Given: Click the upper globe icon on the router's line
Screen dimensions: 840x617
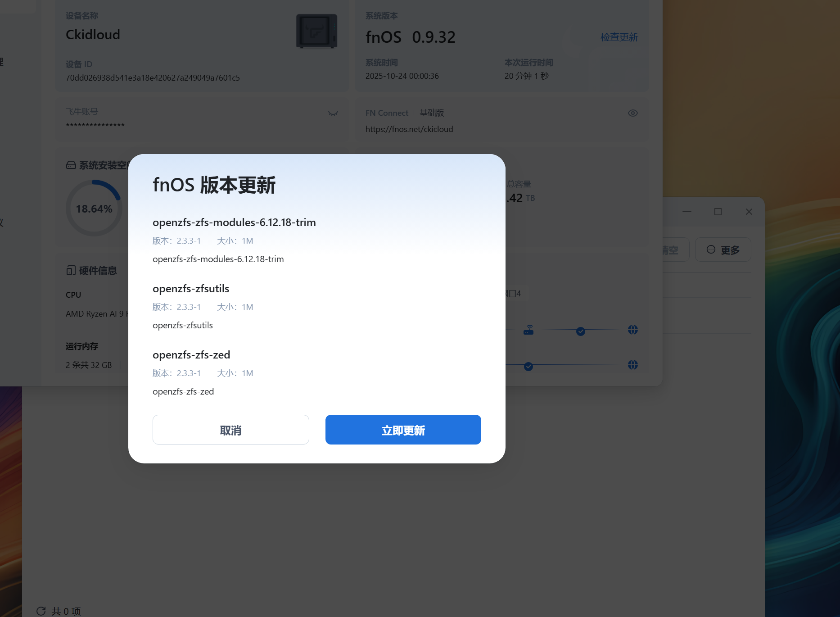Looking at the screenshot, I should 633,330.
